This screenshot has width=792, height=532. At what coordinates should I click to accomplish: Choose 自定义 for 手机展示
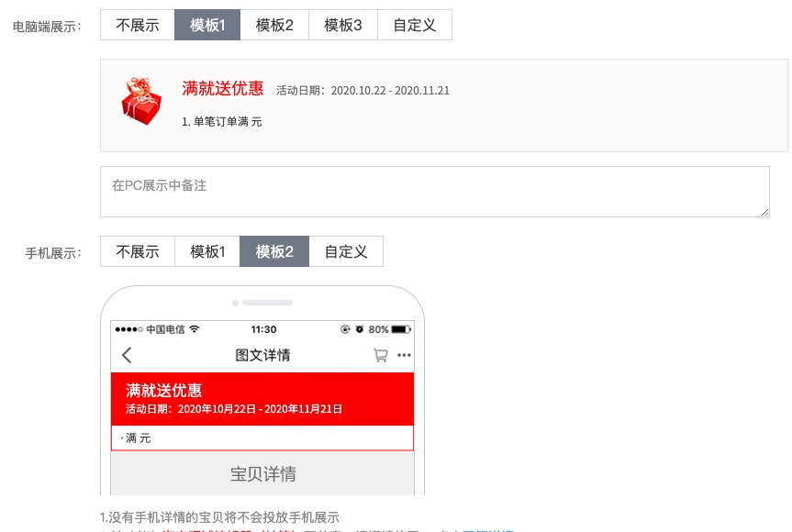pyautogui.click(x=346, y=251)
